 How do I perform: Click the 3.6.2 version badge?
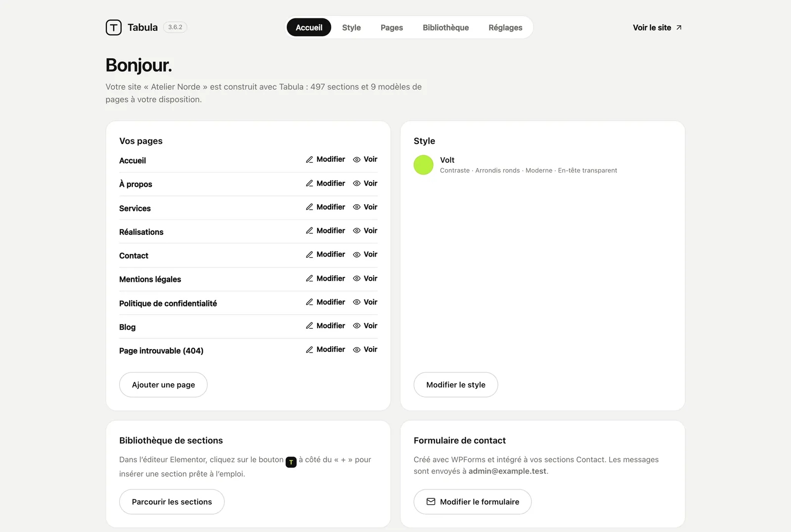point(175,27)
